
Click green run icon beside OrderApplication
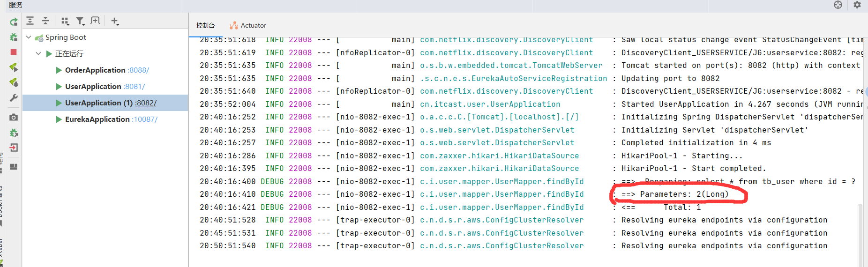pyautogui.click(x=59, y=70)
